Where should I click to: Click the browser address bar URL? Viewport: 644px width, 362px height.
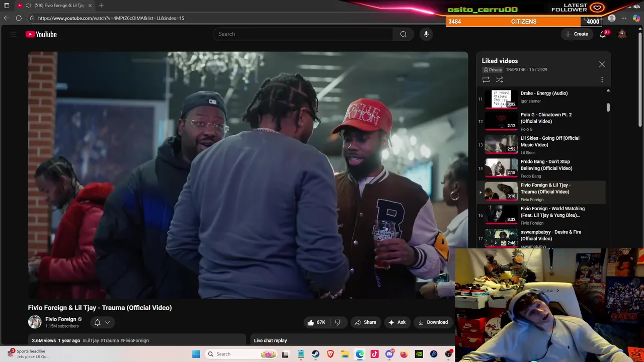(111, 18)
